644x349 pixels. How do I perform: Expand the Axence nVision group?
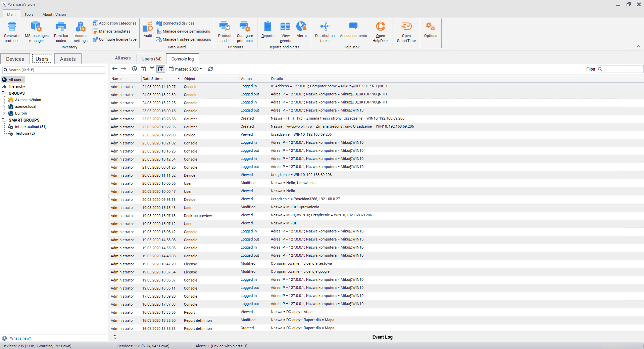click(4, 100)
